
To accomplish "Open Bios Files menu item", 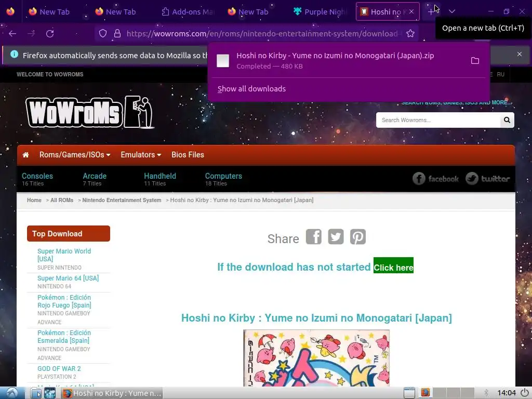I will click(x=188, y=155).
